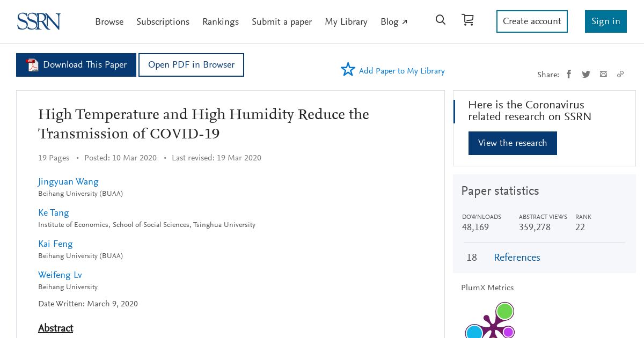This screenshot has width=644, height=338.
Task: Click Open PDF in Browser button
Action: pos(191,65)
